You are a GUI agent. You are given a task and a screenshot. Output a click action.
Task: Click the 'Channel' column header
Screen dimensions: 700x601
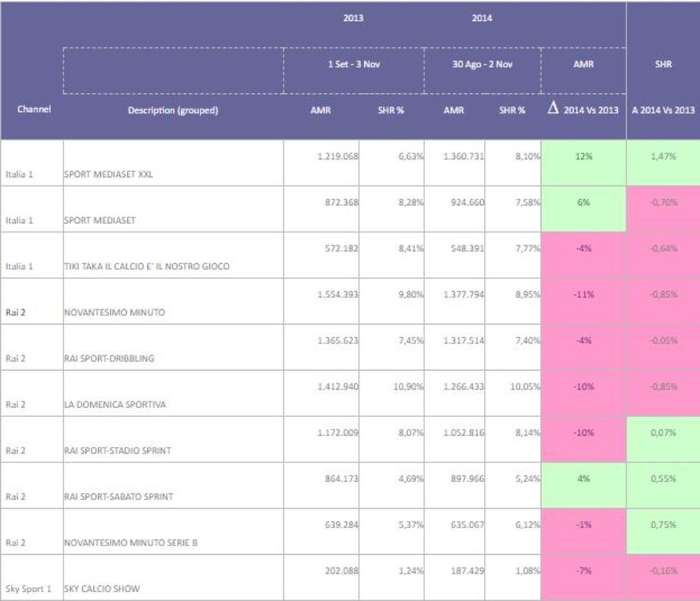click(x=34, y=110)
